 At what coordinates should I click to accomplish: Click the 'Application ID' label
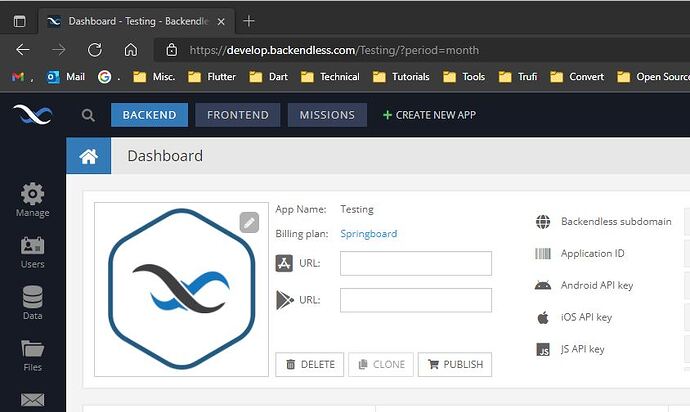[592, 254]
